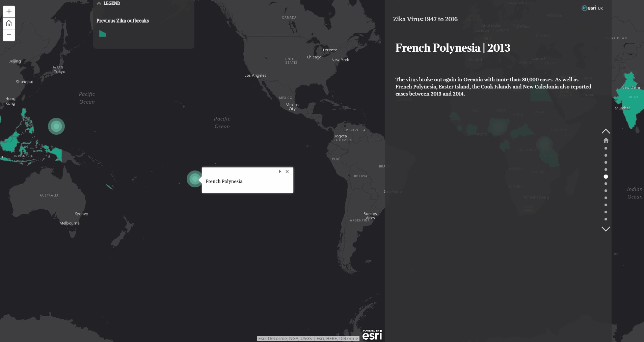Click the French Polynesia popup title text

224,181
